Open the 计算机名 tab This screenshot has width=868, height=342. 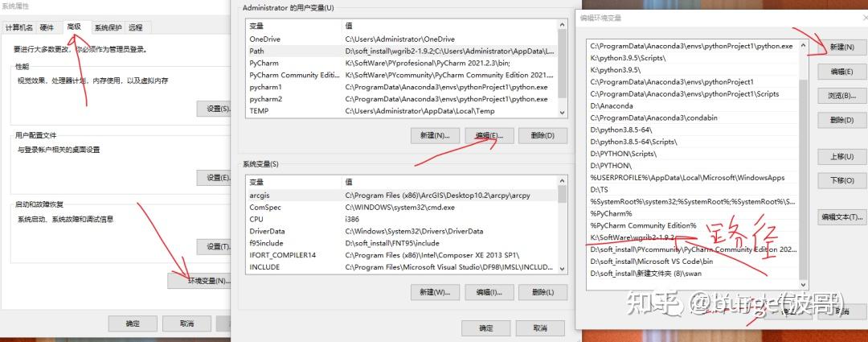point(19,27)
